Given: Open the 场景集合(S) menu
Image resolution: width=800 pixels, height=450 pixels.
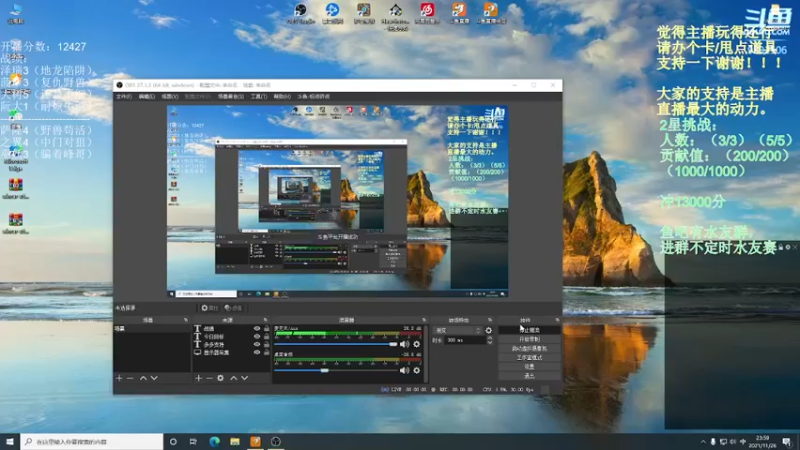Looking at the screenshot, I should (x=231, y=96).
